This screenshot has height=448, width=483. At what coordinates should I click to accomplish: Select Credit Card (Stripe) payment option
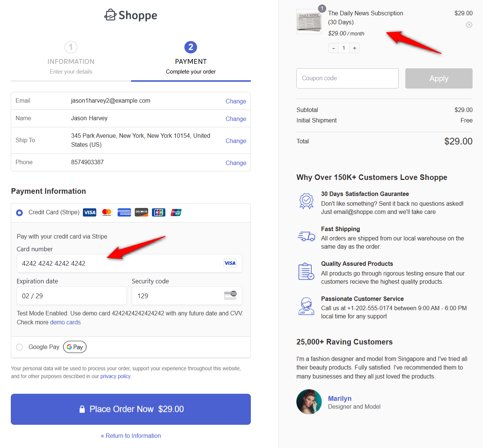pos(19,212)
